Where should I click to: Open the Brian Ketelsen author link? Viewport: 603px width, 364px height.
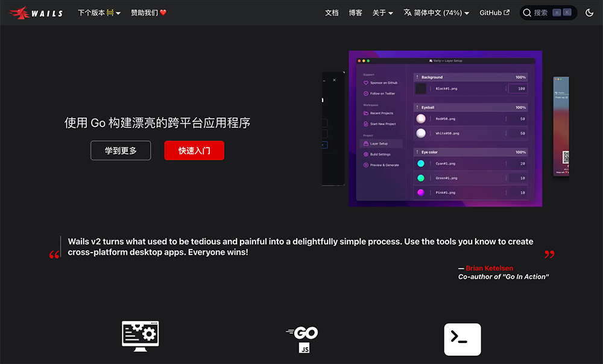pos(489,268)
